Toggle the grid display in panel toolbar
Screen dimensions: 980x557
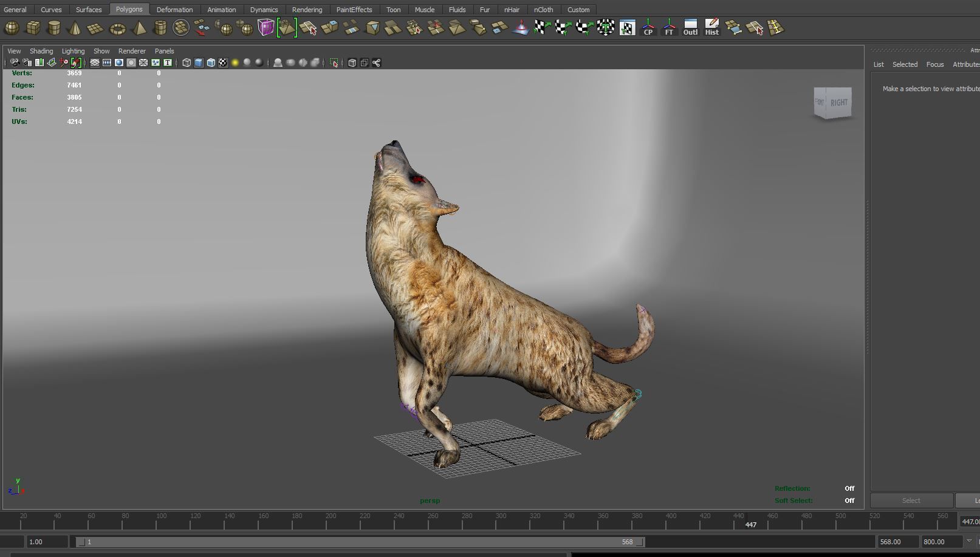tap(95, 63)
